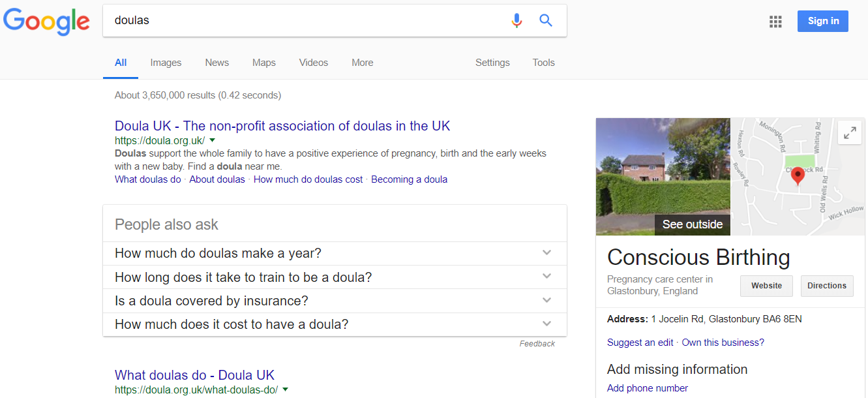Expand the map with the fullscreen arrows icon
The image size is (868, 398).
850,133
